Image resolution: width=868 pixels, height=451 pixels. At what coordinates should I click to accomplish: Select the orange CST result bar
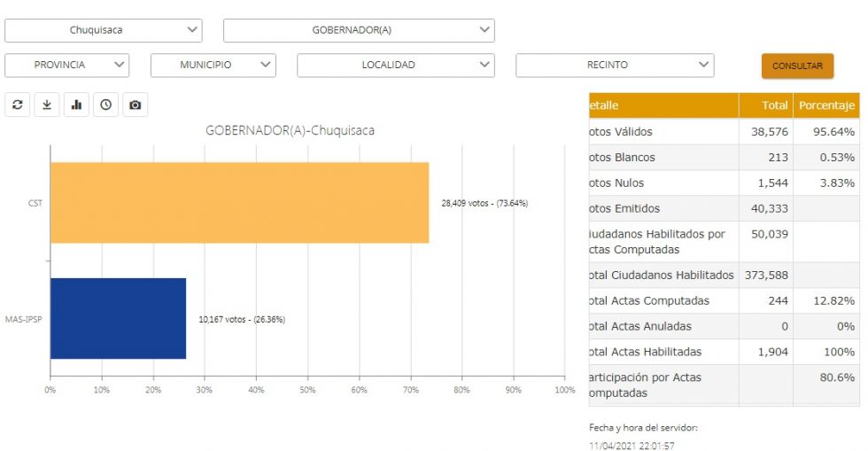click(x=240, y=203)
